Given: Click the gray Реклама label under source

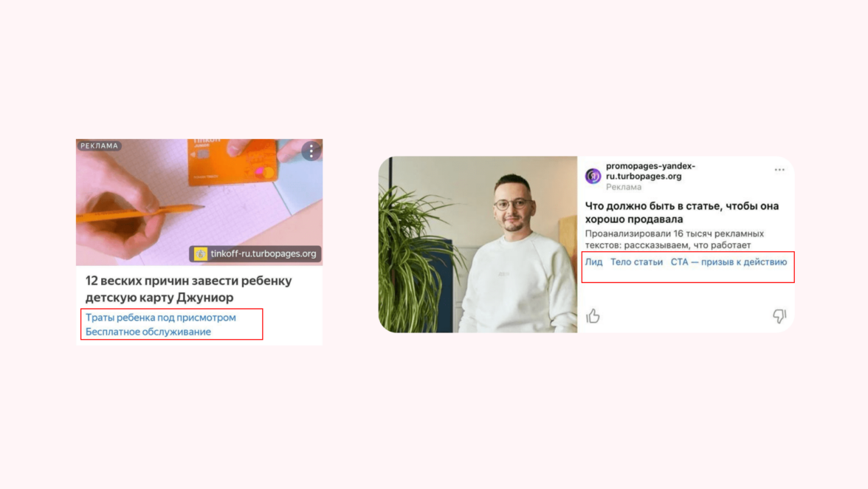Looking at the screenshot, I should click(623, 187).
